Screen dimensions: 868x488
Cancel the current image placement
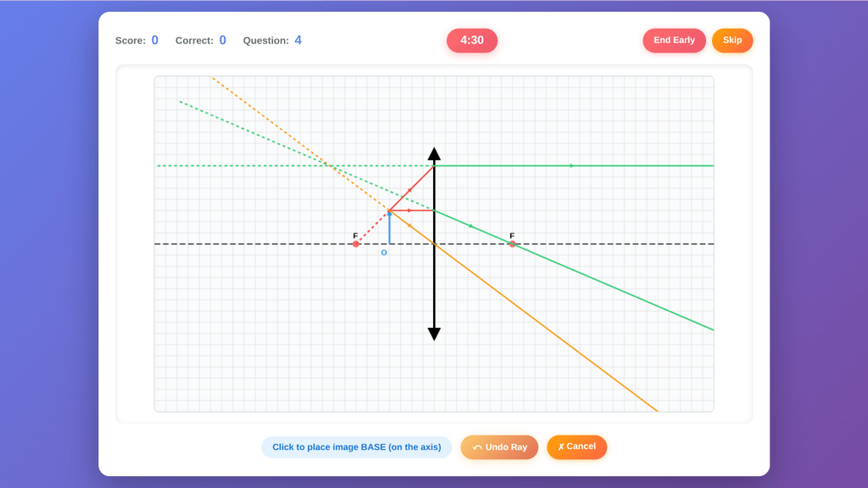[x=576, y=446]
